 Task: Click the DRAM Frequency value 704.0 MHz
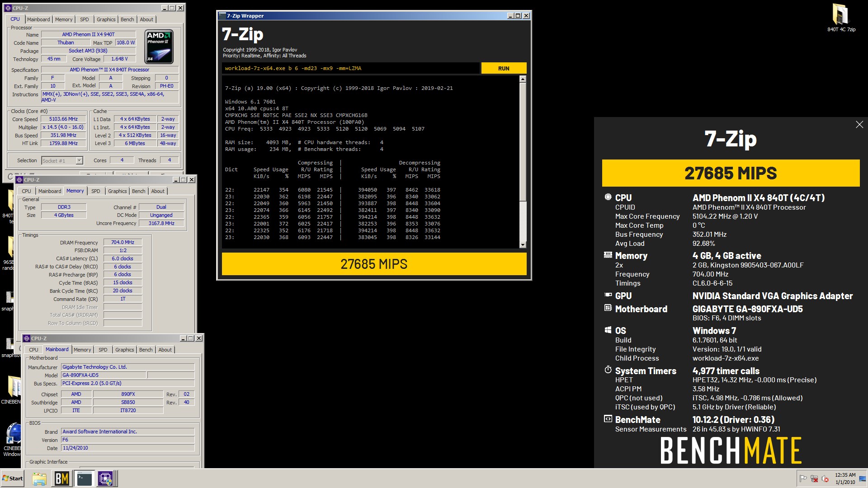point(123,242)
